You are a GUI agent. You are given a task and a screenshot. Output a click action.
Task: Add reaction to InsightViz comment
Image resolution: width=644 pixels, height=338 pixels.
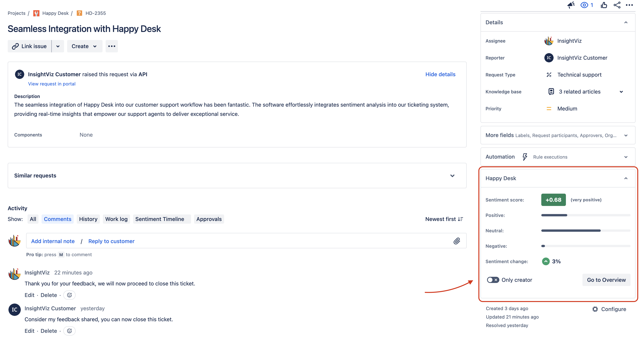69,295
